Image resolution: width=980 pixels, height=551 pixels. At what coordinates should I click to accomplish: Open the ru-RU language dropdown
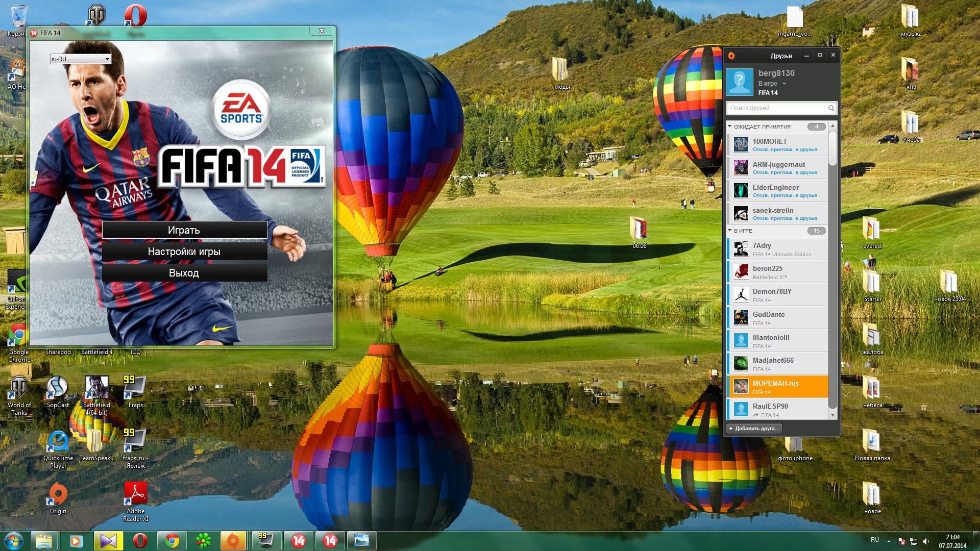point(81,59)
